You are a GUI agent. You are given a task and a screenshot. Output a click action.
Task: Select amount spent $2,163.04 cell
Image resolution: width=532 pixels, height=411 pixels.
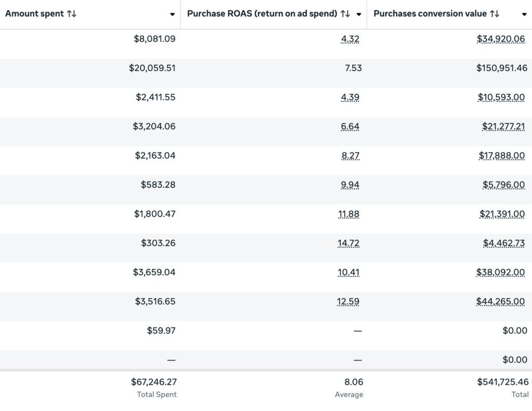click(x=155, y=155)
